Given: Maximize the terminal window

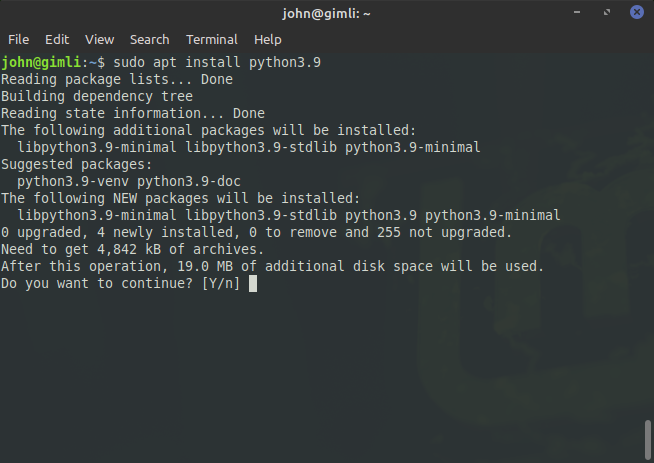Looking at the screenshot, I should pyautogui.click(x=607, y=13).
